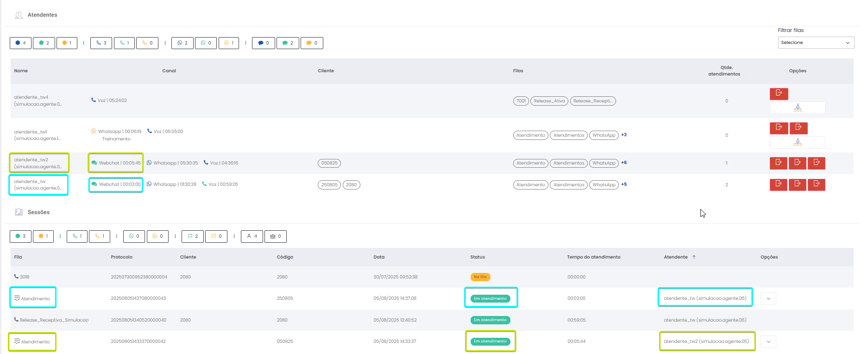Image resolution: width=868 pixels, height=354 pixels.
Task: Click red logout button for atendente_tw4
Action: (x=779, y=94)
